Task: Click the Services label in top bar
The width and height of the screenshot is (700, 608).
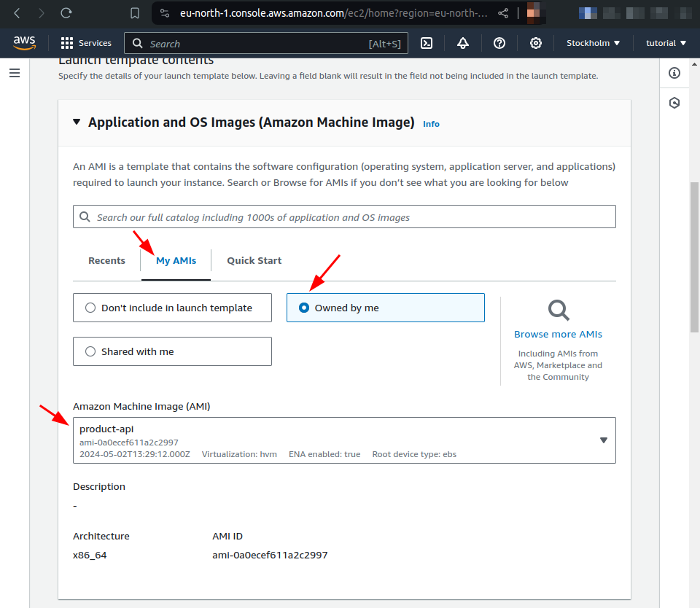Action: point(95,43)
